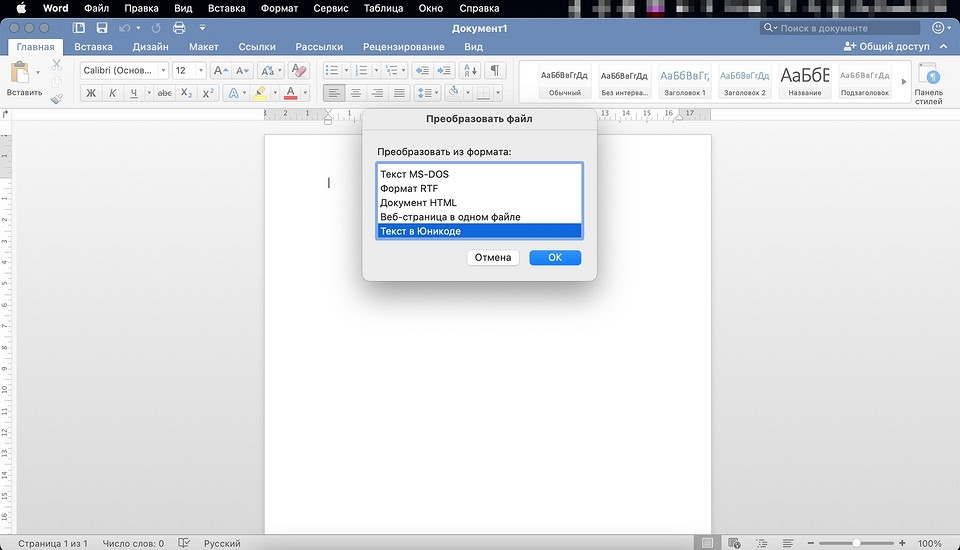Click the Format Painter brush icon
The height and width of the screenshot is (550, 960).
pos(56,98)
